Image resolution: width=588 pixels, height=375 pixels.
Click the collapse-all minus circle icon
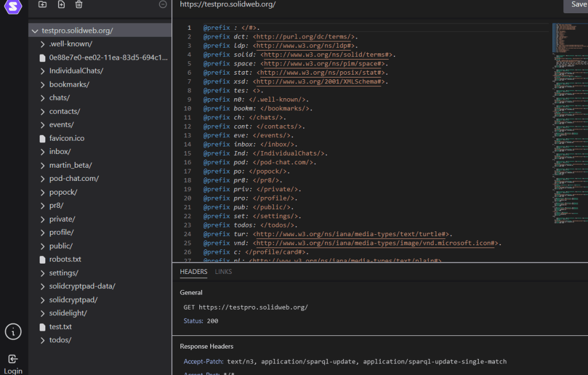(x=163, y=5)
